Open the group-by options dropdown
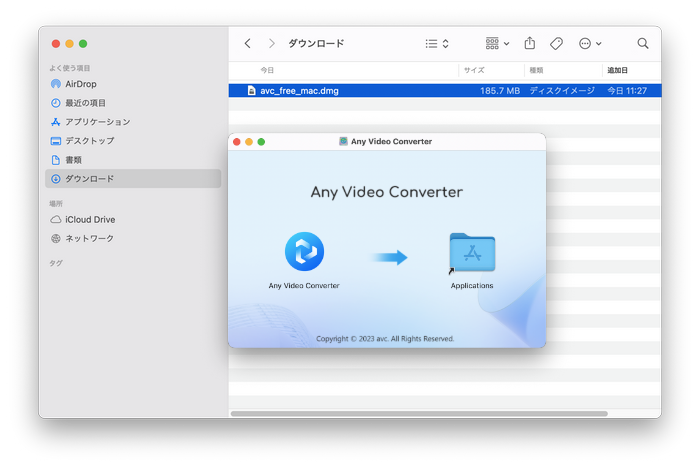This screenshot has width=700, height=469. pyautogui.click(x=497, y=43)
